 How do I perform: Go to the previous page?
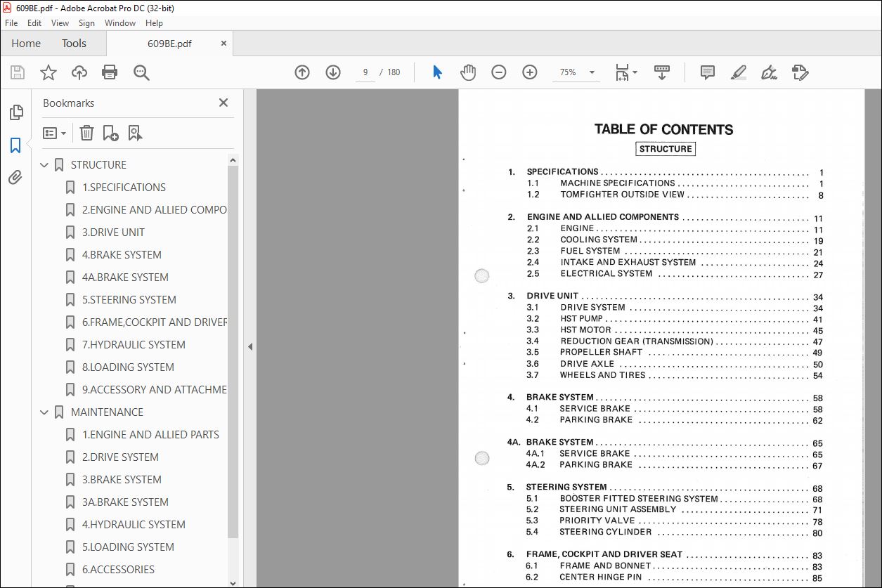302,72
